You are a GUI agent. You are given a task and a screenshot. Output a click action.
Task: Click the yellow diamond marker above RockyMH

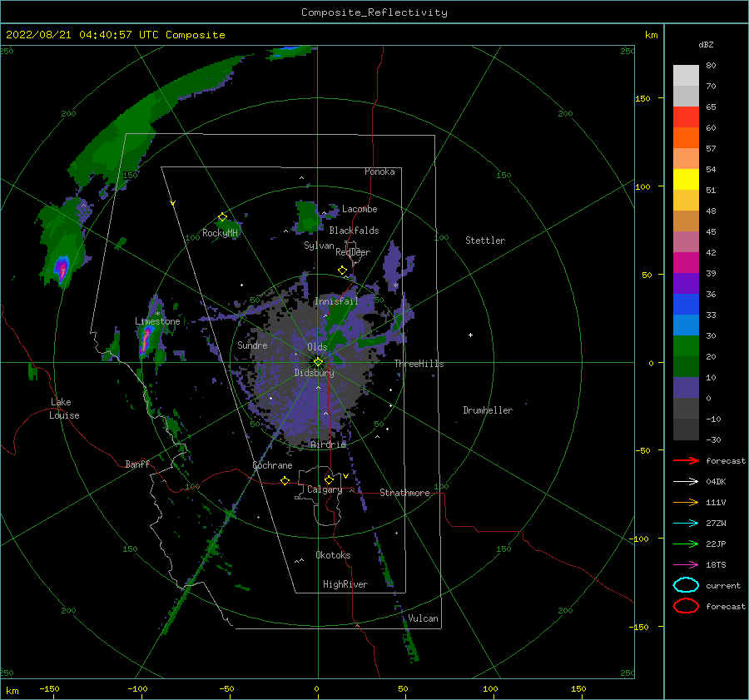click(222, 217)
